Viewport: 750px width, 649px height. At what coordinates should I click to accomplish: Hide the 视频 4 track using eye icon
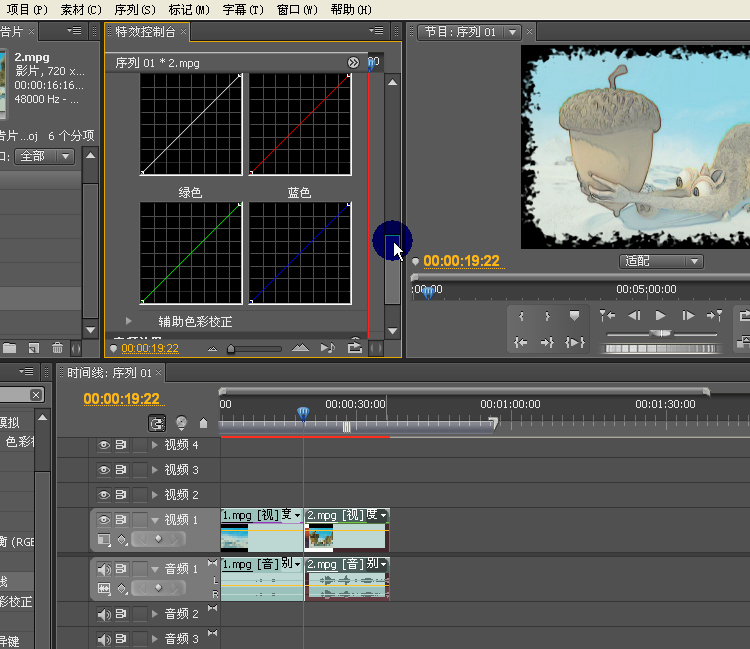pos(103,445)
